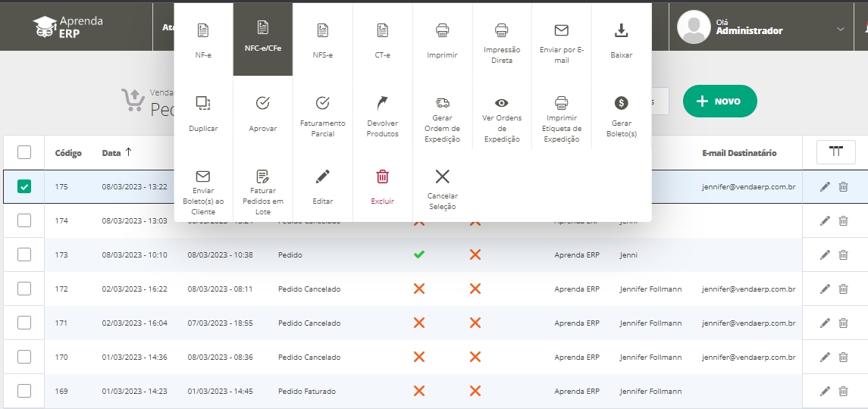
Task: Click the red Excluir trash icon
Action: (x=383, y=176)
